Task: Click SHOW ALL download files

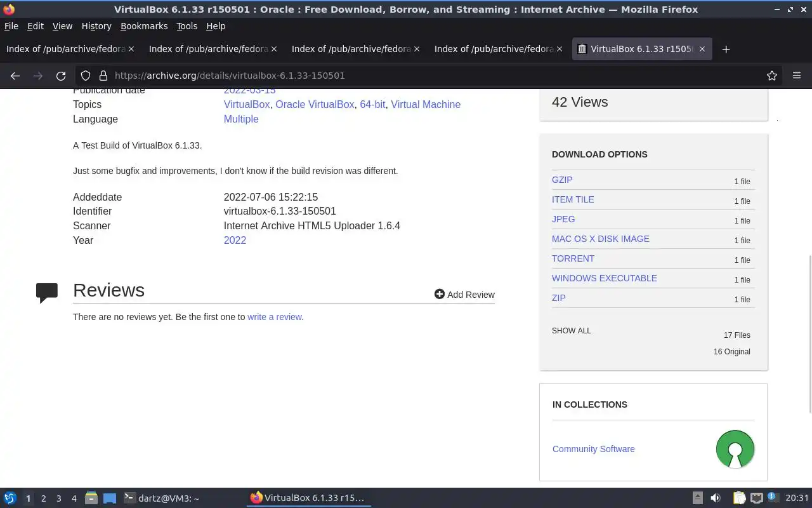Action: [x=572, y=331]
